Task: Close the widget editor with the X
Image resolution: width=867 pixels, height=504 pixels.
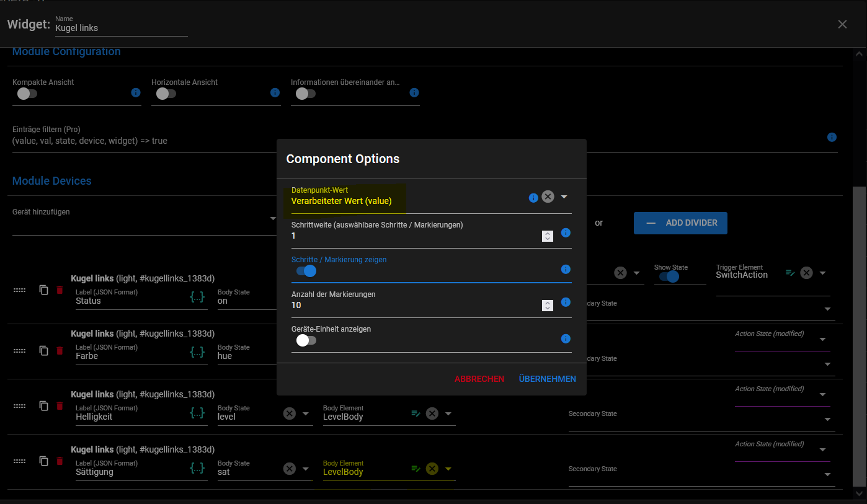Action: click(x=842, y=24)
